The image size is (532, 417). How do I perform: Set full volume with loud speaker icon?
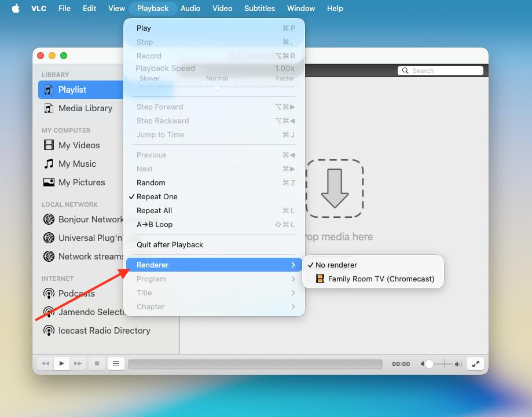point(458,364)
